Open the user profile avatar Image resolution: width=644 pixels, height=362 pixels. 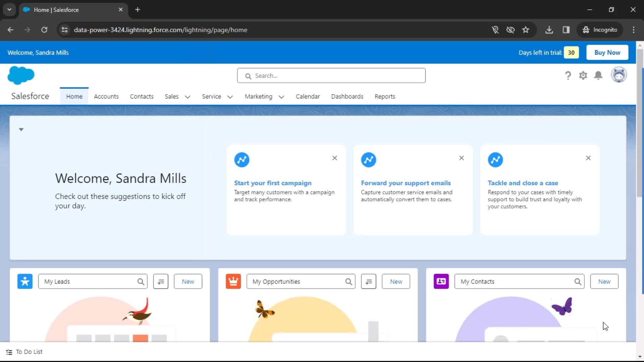619,75
